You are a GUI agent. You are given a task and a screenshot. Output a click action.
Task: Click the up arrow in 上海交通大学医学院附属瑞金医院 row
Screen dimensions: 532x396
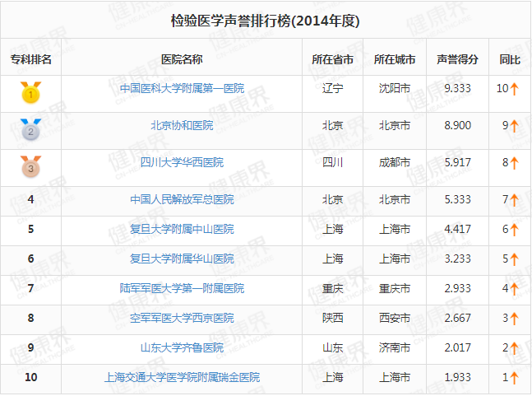[x=515, y=378]
